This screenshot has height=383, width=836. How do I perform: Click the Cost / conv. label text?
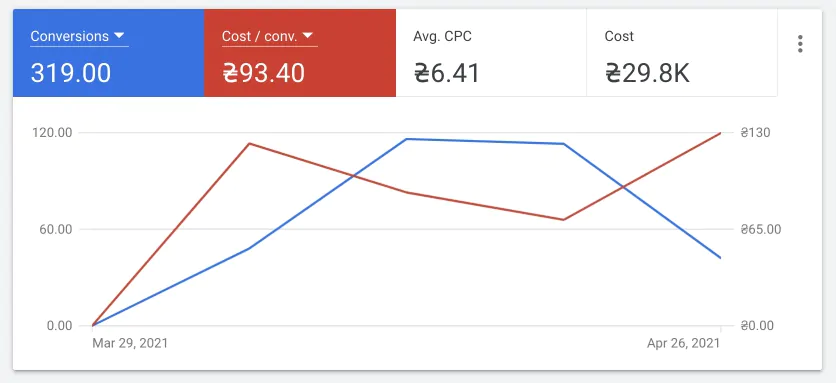[260, 36]
